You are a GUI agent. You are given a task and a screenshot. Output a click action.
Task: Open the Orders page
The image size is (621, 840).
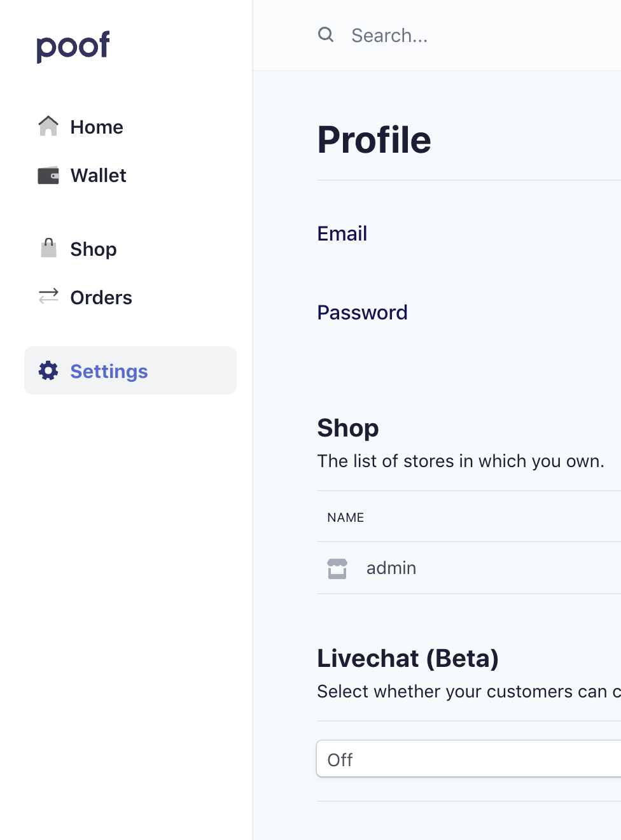point(101,298)
